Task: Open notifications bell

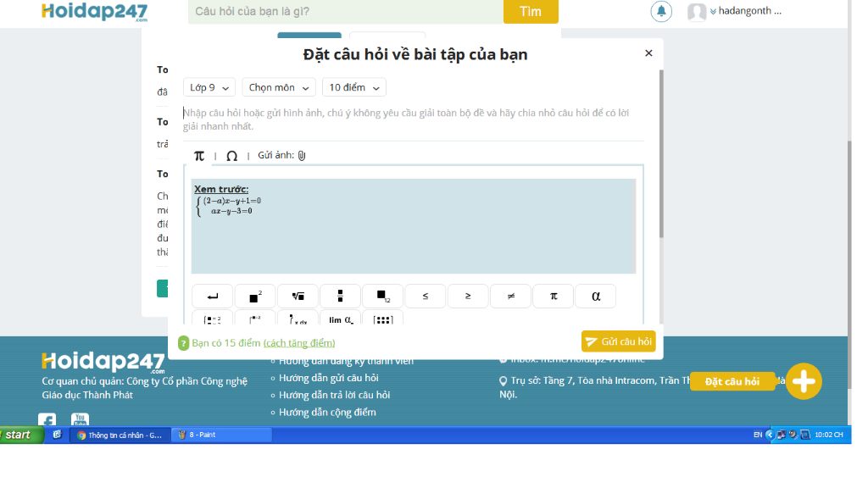Action: point(661,11)
